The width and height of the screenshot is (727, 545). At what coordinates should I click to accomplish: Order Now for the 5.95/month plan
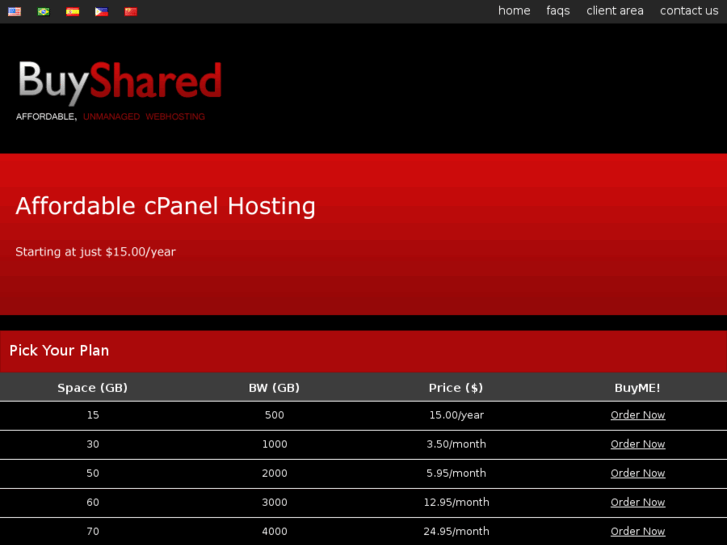[638, 474]
